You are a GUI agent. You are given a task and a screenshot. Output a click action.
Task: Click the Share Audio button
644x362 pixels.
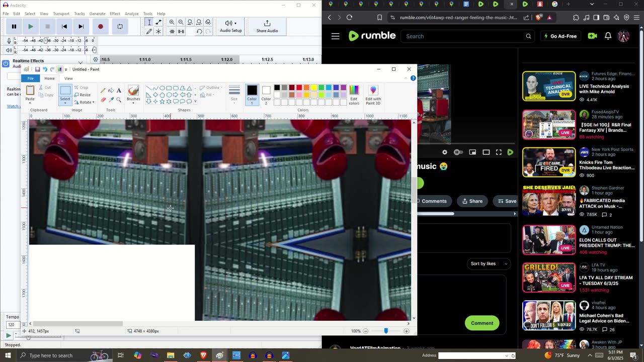pyautogui.click(x=267, y=26)
